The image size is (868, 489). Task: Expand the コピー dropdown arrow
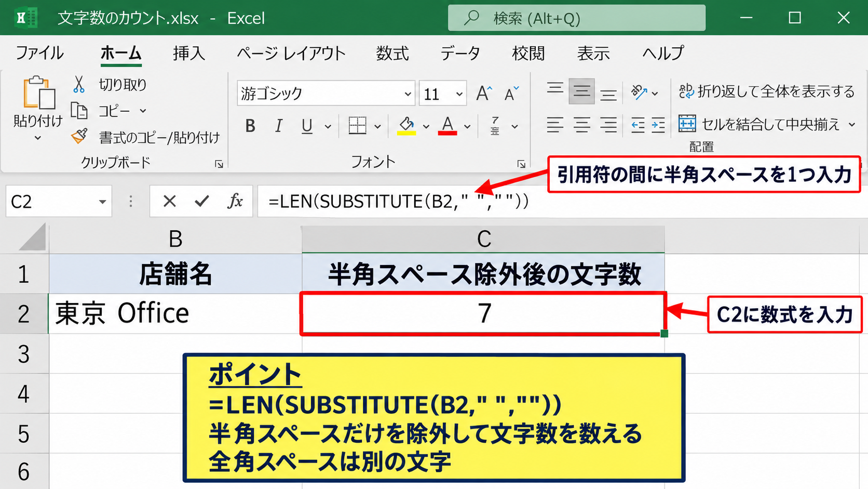(x=143, y=111)
